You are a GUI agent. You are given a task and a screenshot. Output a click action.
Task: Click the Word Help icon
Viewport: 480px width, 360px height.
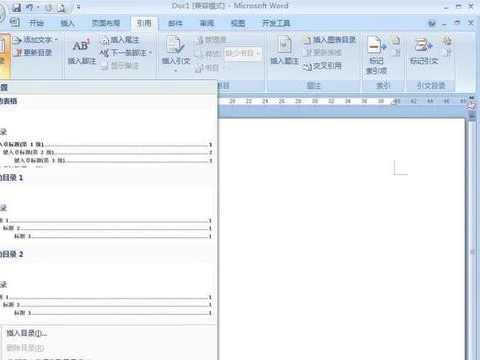click(x=432, y=23)
